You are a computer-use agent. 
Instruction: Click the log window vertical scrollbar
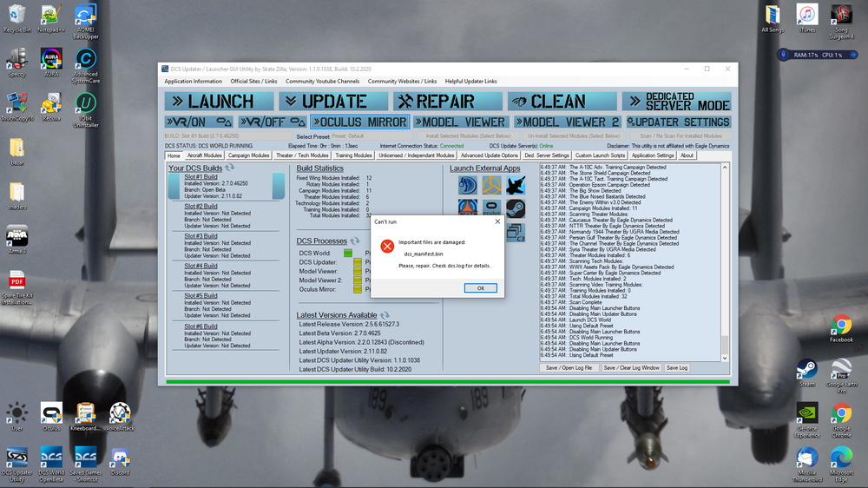point(725,262)
